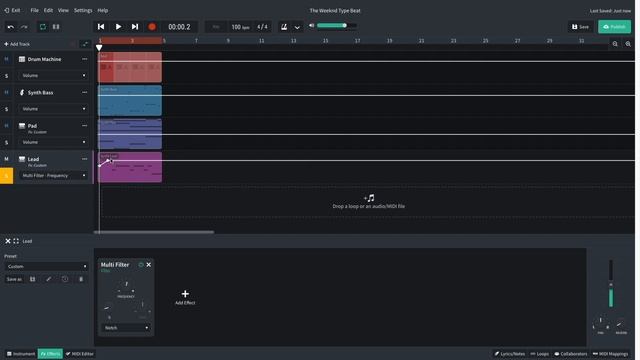Viewport: 640px width, 360px height.
Task: Zoom out the timeline
Action: (615, 44)
